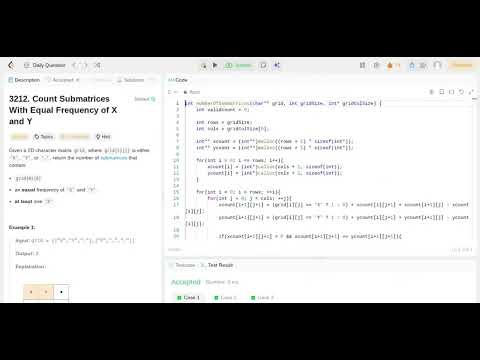The image size is (480, 360).
Task: Go to the previous question arrow
Action: tap(74, 65)
